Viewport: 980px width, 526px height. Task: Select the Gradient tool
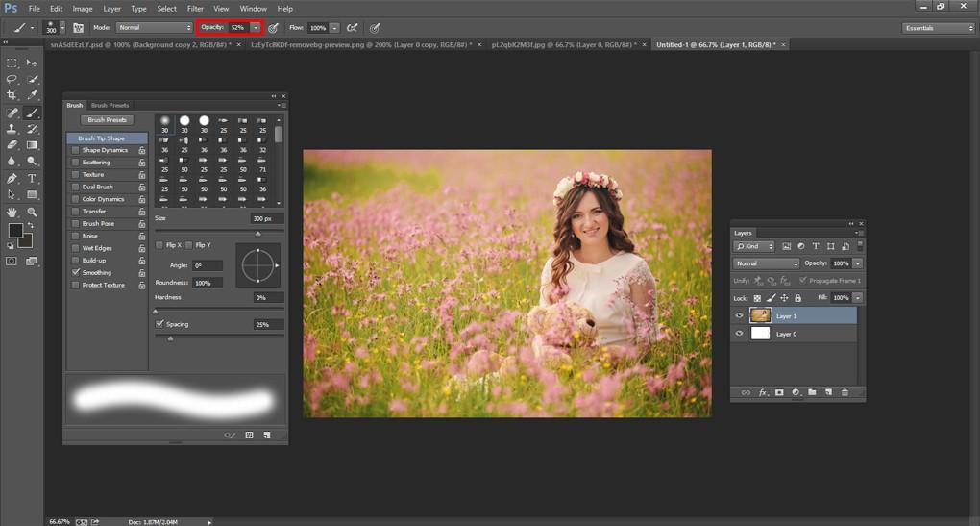pos(32,144)
